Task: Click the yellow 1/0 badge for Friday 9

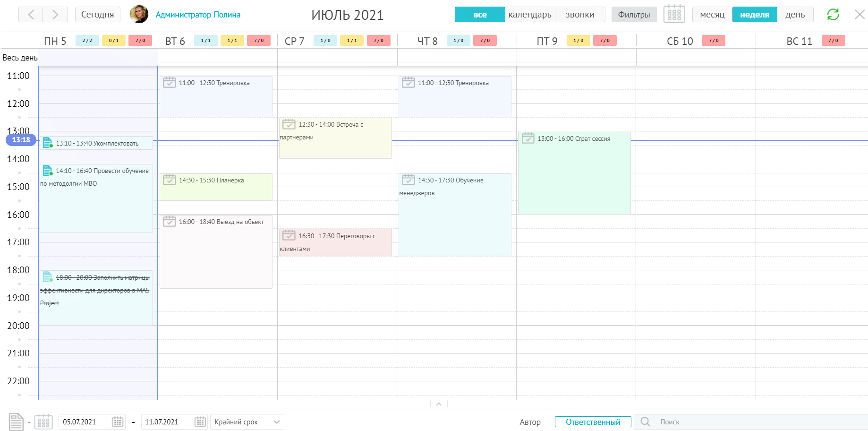Action: [579, 41]
